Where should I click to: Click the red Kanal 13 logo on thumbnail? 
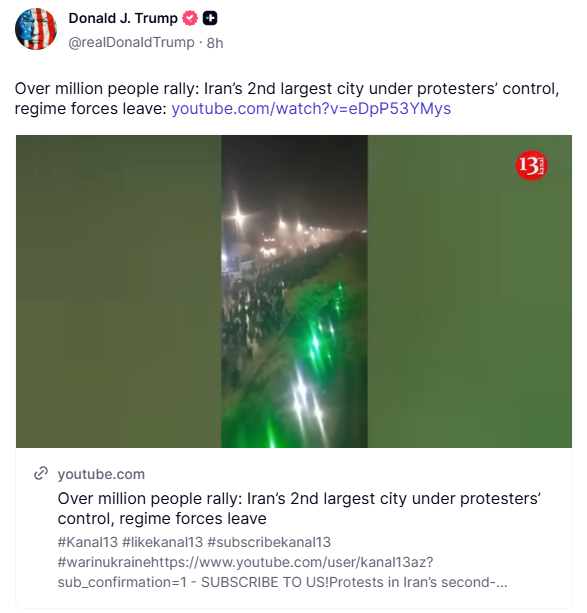tap(531, 165)
